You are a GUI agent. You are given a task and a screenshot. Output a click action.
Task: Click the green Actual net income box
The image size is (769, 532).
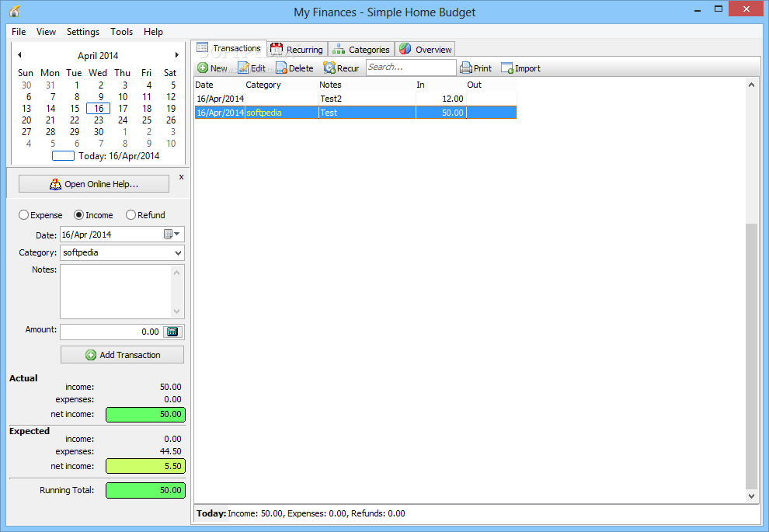tap(146, 414)
